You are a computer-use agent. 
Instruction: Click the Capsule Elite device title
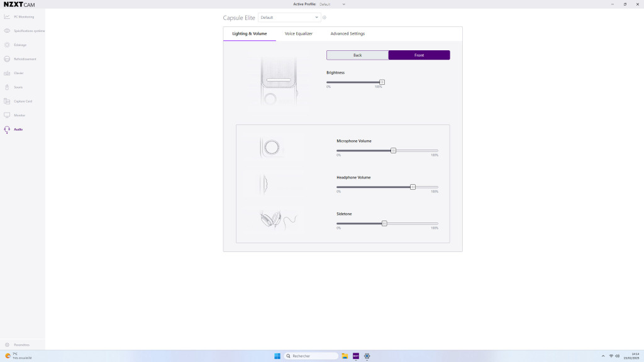tap(239, 18)
